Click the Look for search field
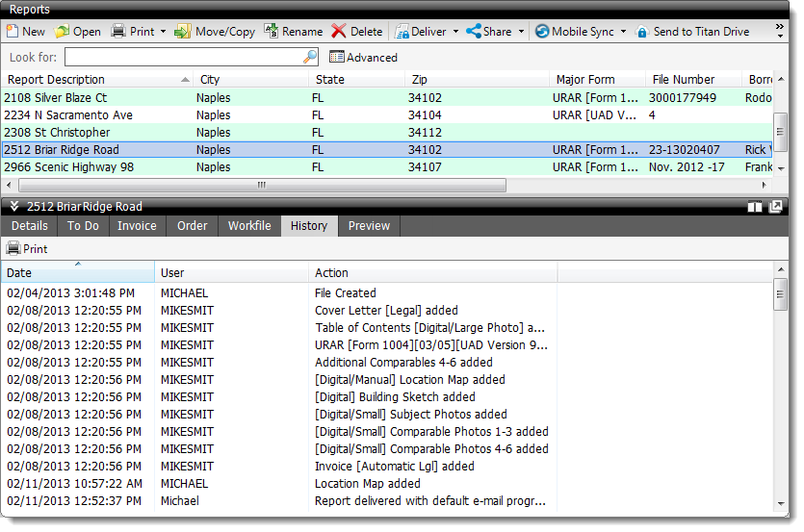The height and width of the screenshot is (532, 804). [x=183, y=58]
